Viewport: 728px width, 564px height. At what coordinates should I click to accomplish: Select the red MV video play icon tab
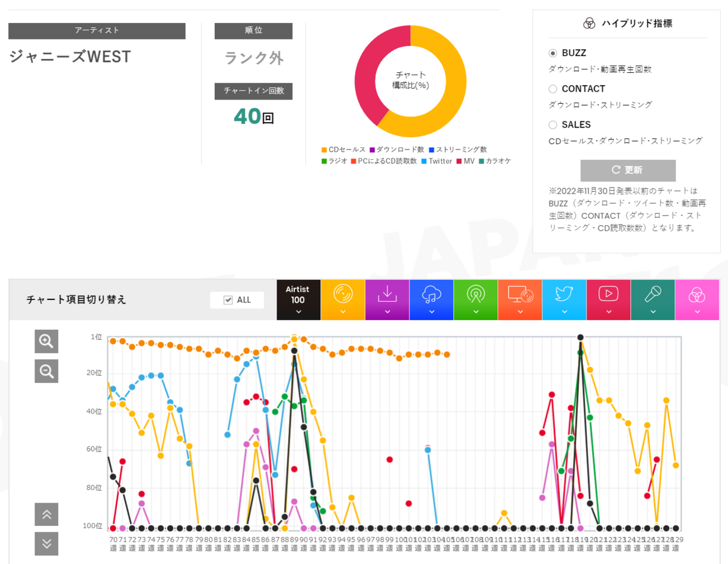(x=608, y=299)
